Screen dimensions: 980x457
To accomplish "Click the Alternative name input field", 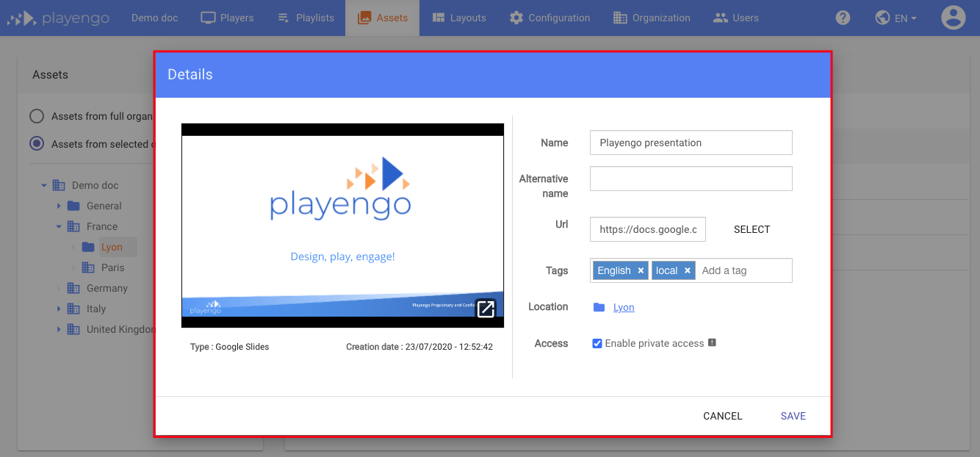I will 691,179.
